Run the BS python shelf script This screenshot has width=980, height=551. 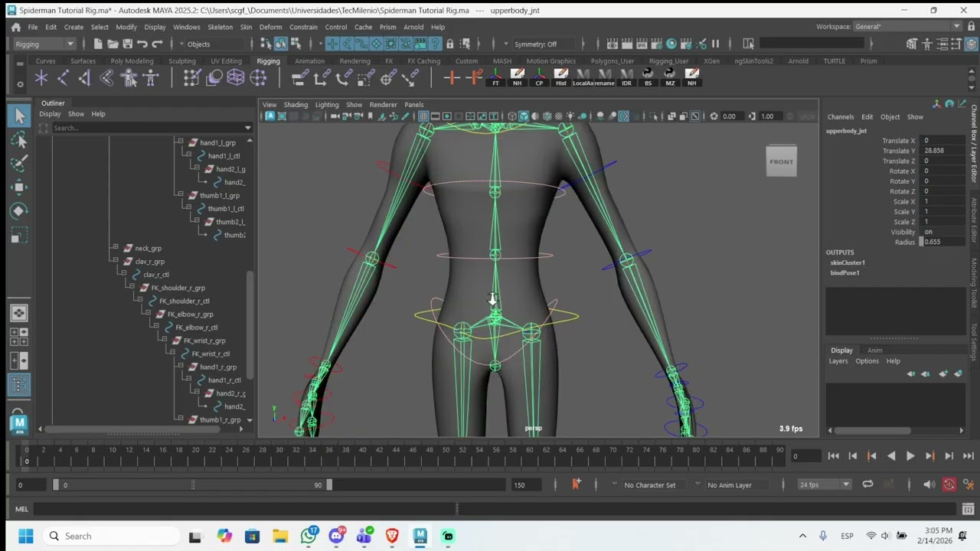click(648, 77)
